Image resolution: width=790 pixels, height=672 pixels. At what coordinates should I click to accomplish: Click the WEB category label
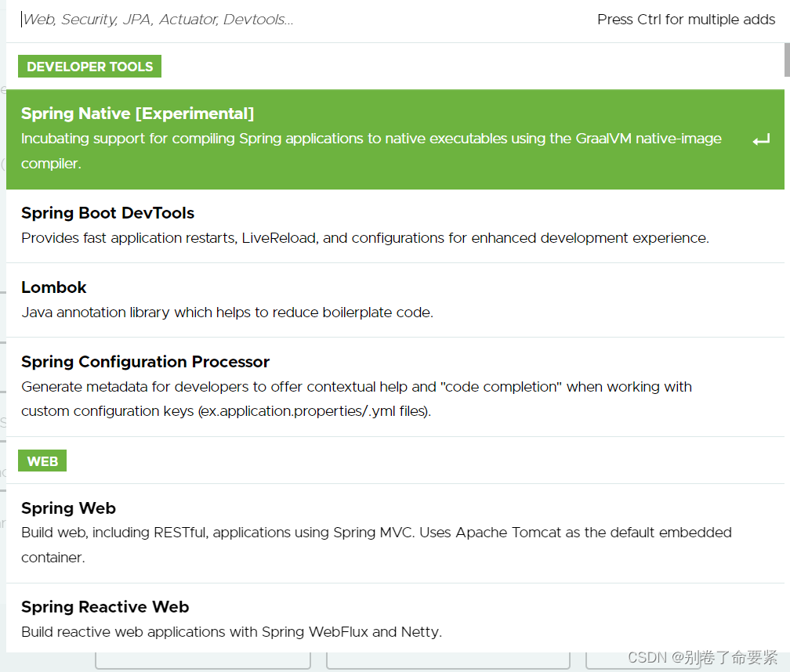(x=42, y=461)
